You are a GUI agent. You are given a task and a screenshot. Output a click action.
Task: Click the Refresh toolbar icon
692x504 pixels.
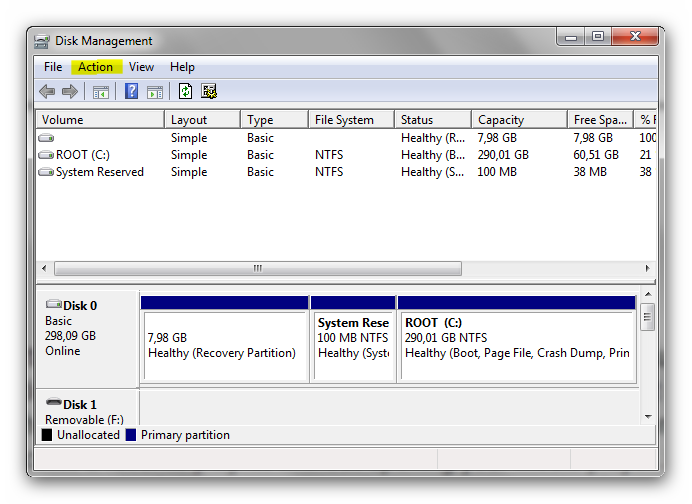pyautogui.click(x=185, y=91)
